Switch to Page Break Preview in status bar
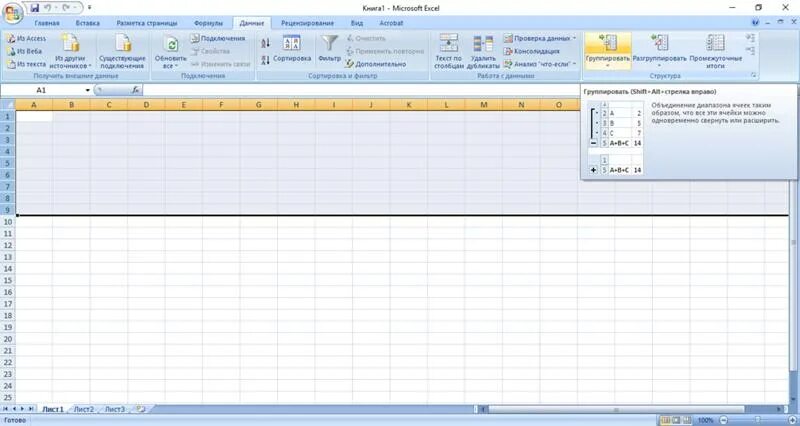The height and width of the screenshot is (426, 800). 686,420
